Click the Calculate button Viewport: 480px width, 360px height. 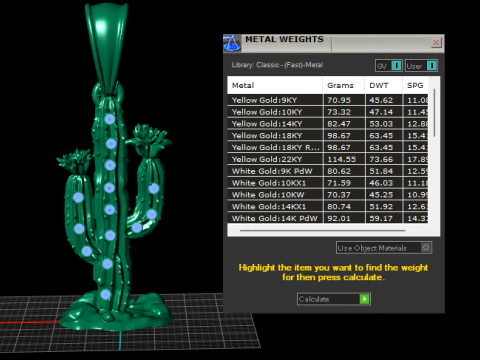[x=334, y=299]
